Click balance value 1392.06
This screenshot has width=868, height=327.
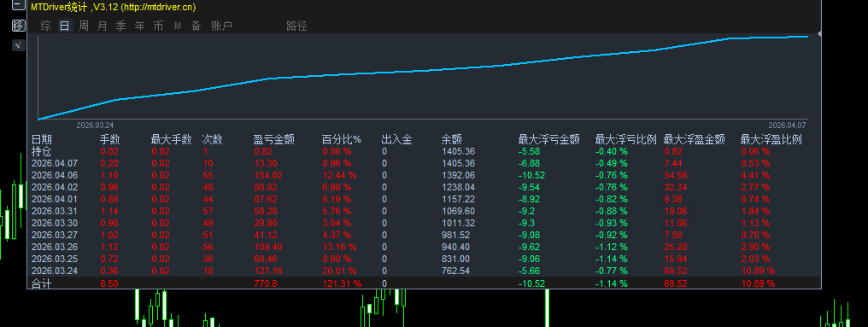459,175
